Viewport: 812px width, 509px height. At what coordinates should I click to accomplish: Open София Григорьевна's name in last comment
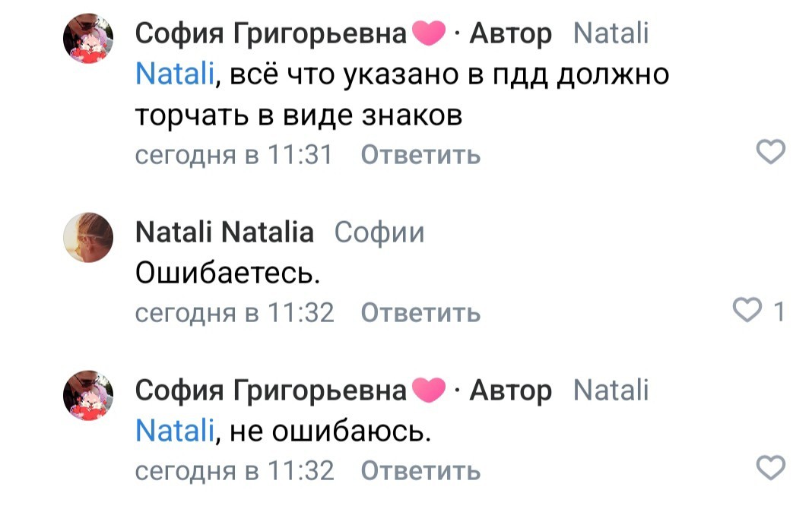click(271, 390)
